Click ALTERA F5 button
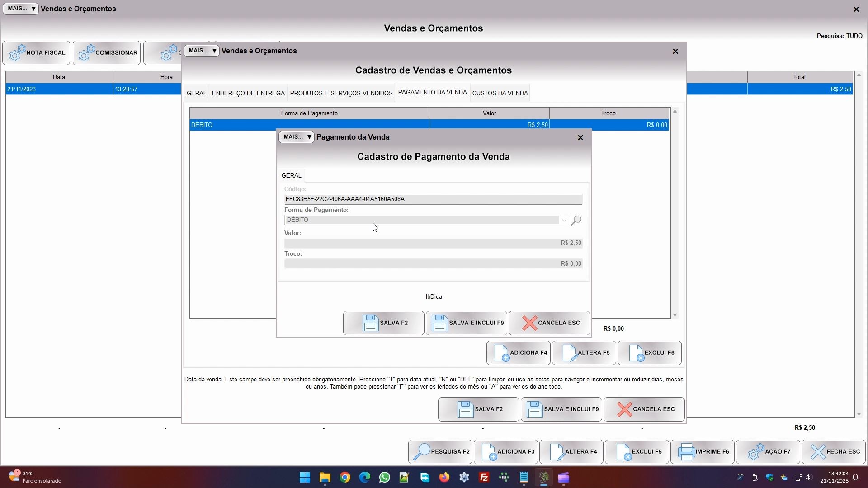Image resolution: width=868 pixels, height=488 pixels. (584, 353)
